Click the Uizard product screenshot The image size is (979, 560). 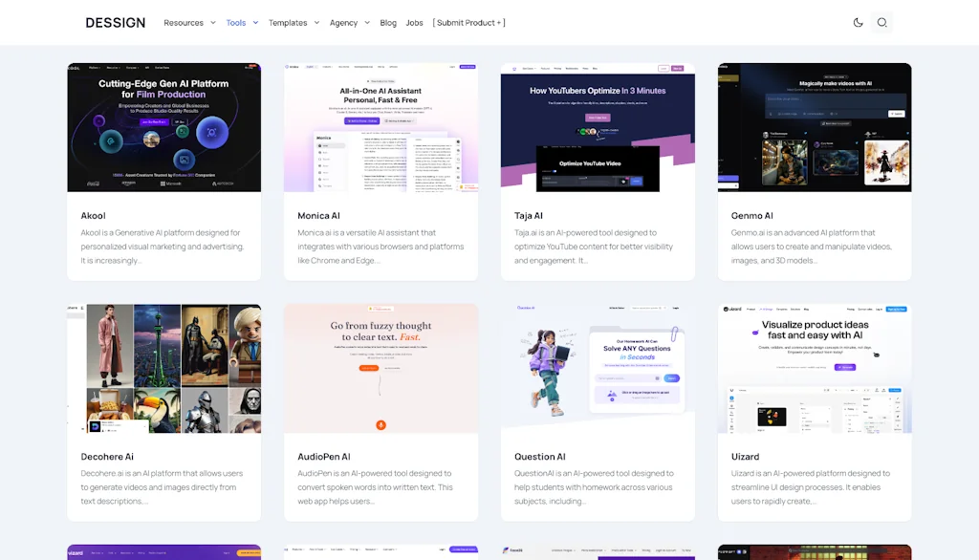[815, 367]
